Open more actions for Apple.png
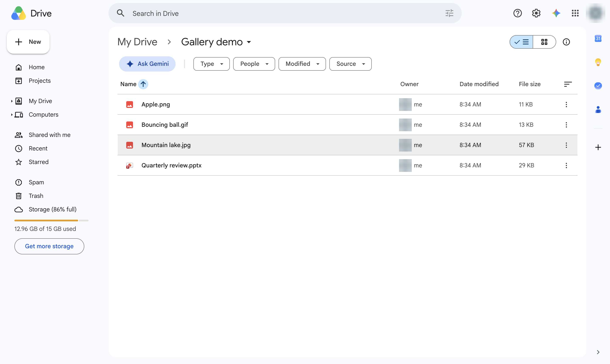The image size is (610, 364). click(x=566, y=105)
